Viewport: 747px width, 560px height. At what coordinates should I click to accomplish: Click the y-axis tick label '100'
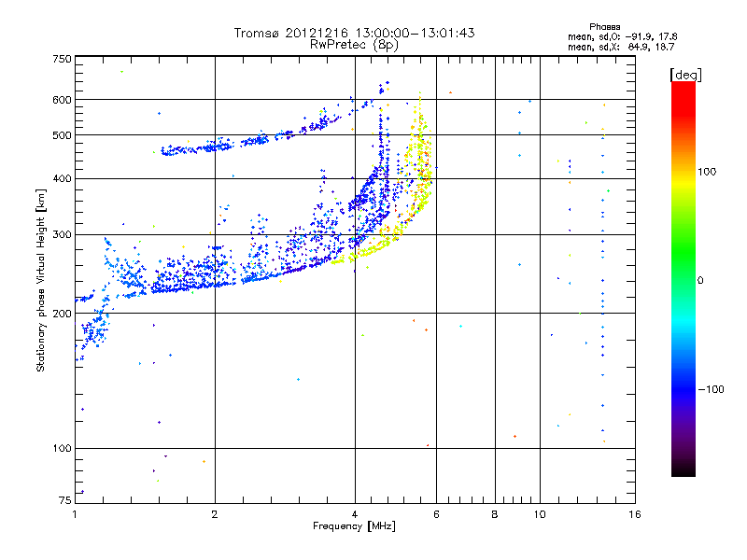(63, 448)
